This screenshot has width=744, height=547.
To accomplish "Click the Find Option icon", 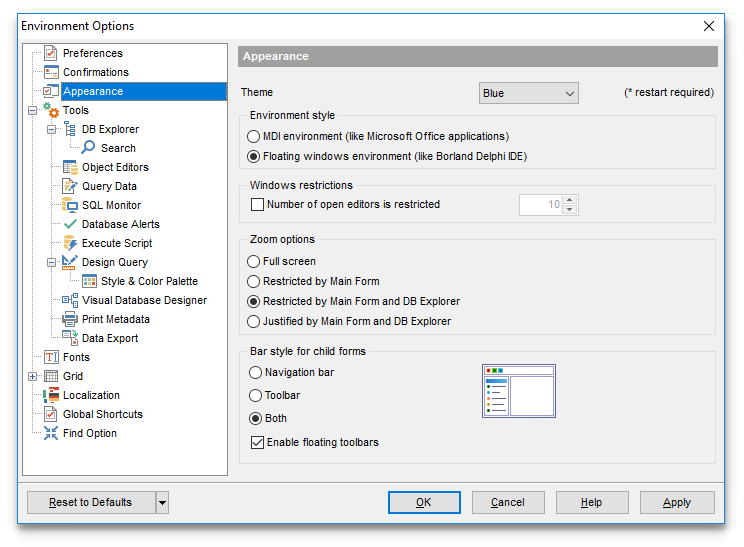I will (x=51, y=433).
